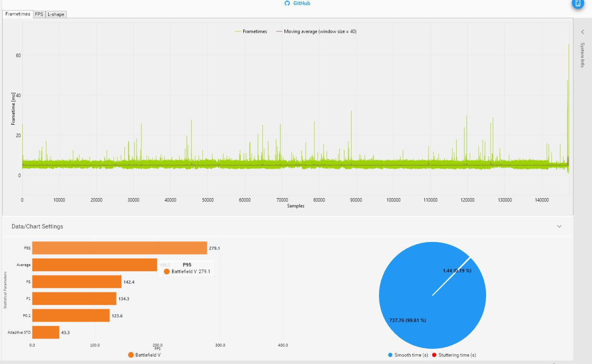Click the orange Battlefield V tooltip marker
The image size is (592, 364).
click(x=166, y=272)
